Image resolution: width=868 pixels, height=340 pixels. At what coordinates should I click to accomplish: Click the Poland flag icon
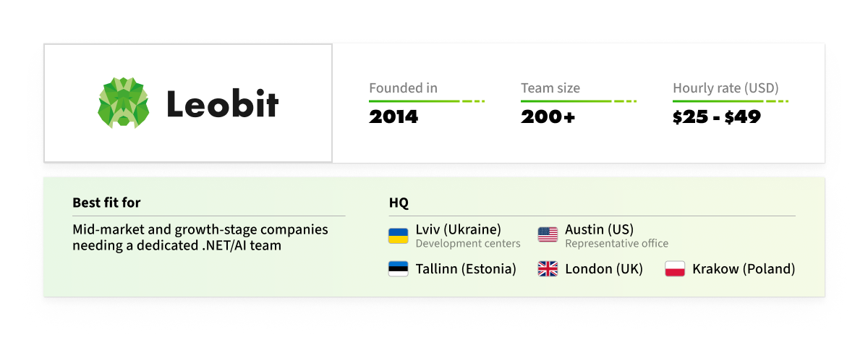point(675,269)
